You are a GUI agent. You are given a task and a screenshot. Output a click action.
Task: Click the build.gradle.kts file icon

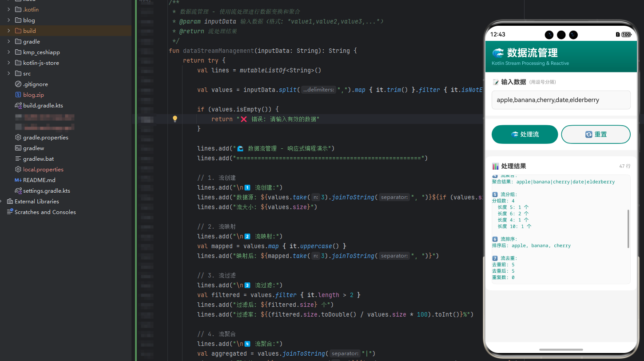click(x=18, y=105)
